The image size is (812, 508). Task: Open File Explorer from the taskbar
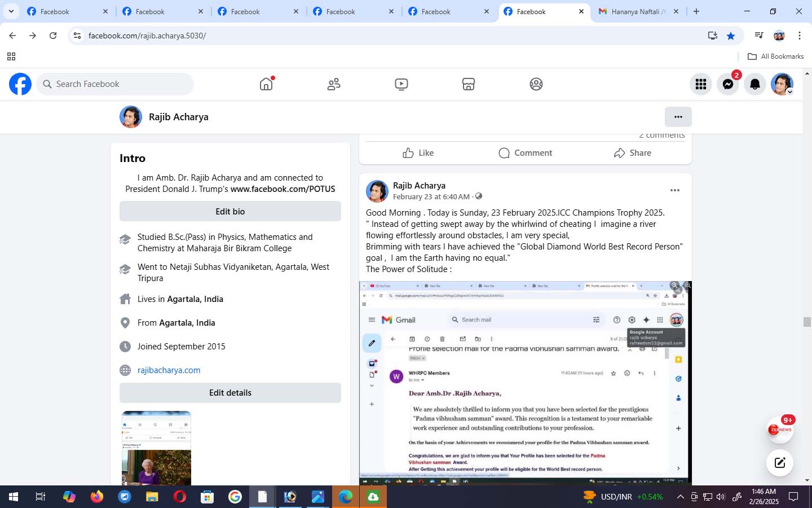coord(152,497)
